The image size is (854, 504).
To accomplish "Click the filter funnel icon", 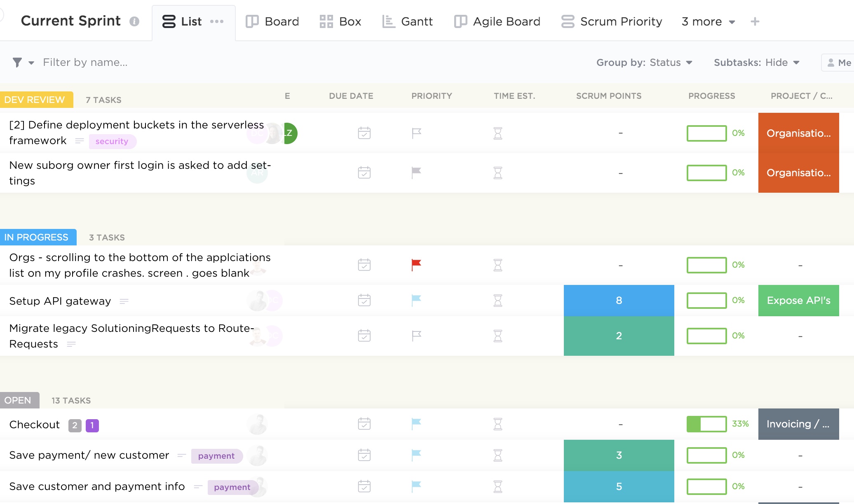I will 17,63.
